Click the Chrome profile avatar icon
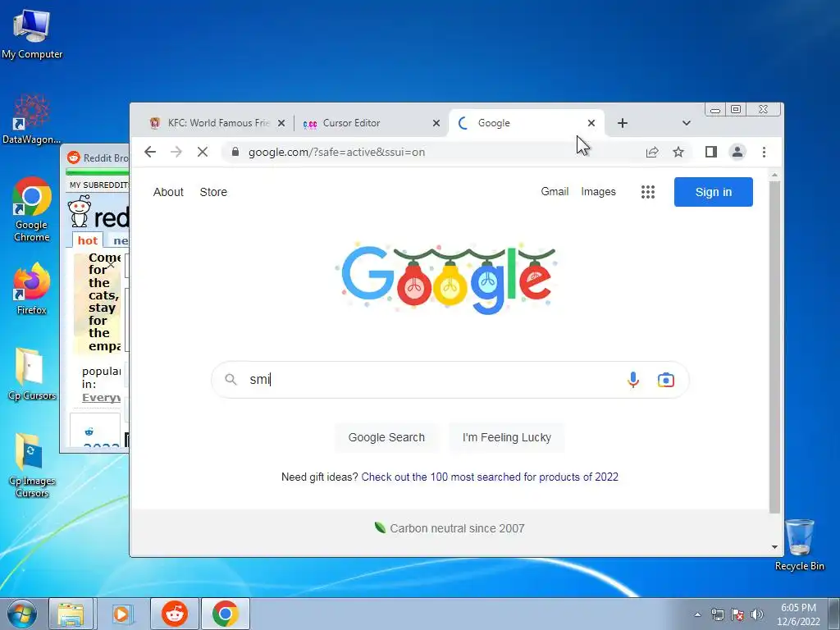 pyautogui.click(x=737, y=152)
